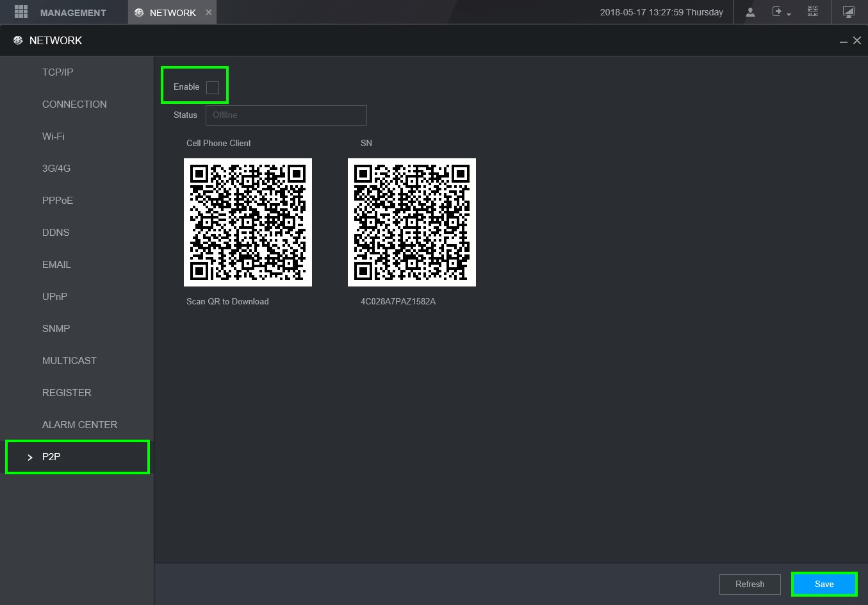The image size is (868, 605).
Task: Toggle the P2P Enable checkbox
Action: [x=213, y=87]
